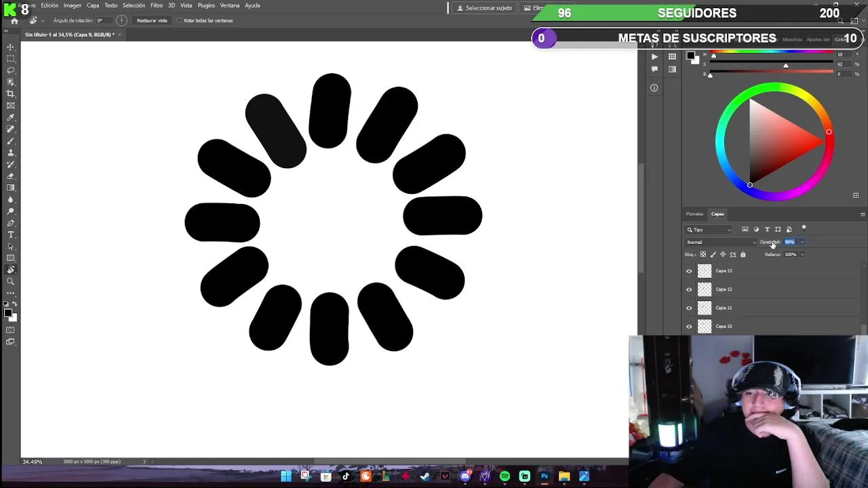Switch to the Pinceles tab

click(x=694, y=214)
